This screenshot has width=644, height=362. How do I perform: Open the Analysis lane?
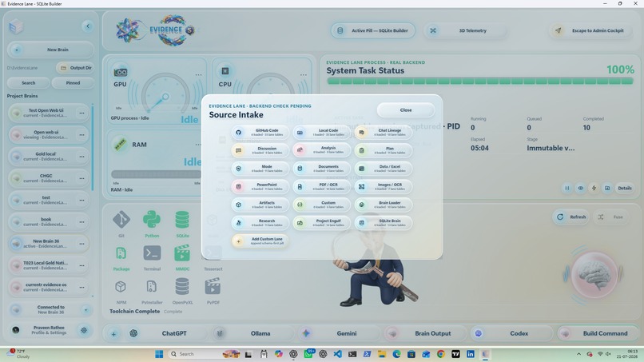[x=321, y=150]
